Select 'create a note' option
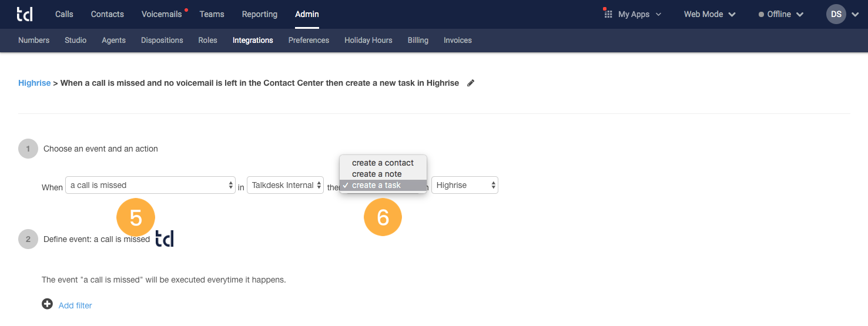The image size is (868, 326). click(383, 174)
